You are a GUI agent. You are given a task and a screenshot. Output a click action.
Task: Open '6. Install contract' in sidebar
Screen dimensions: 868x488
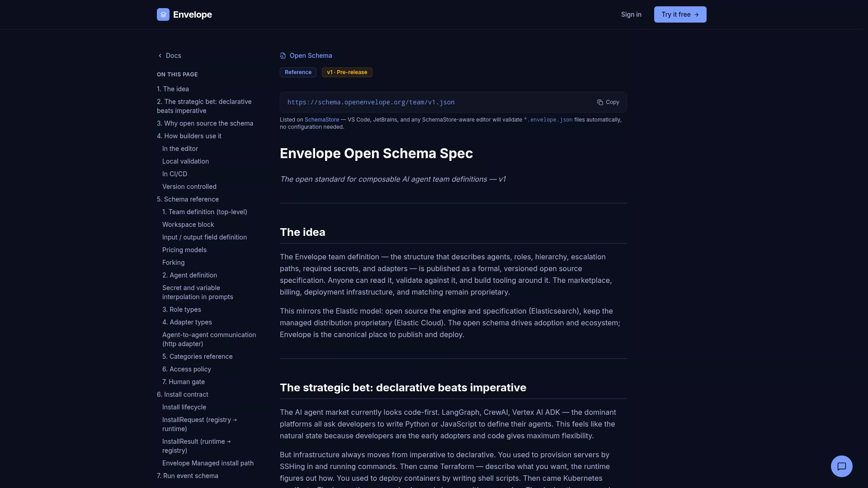point(183,394)
